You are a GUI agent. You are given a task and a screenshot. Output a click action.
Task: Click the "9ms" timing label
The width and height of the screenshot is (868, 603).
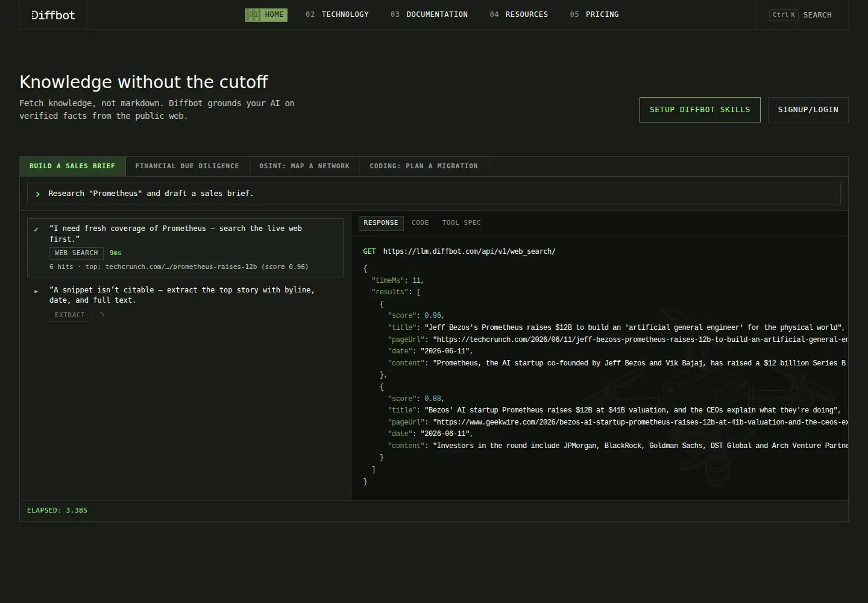(115, 253)
